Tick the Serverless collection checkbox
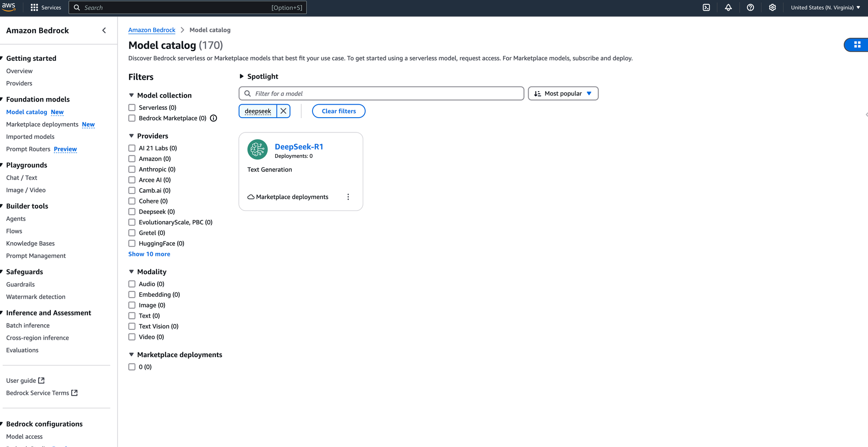The image size is (868, 447). pos(132,108)
